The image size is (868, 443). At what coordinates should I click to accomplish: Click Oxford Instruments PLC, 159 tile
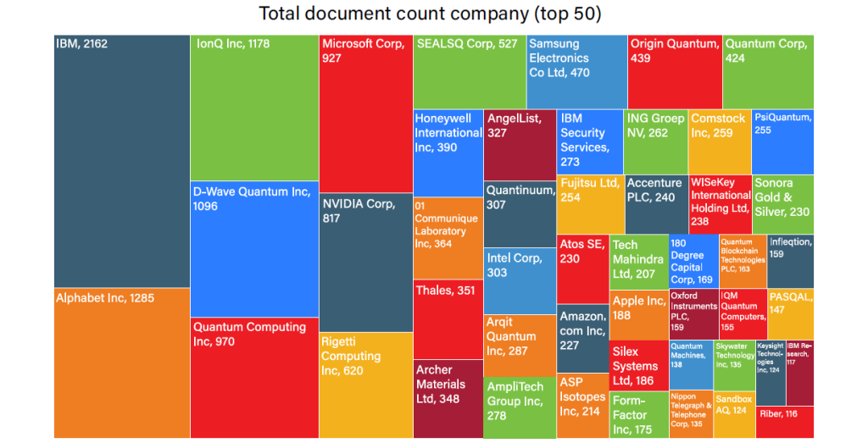[694, 314]
